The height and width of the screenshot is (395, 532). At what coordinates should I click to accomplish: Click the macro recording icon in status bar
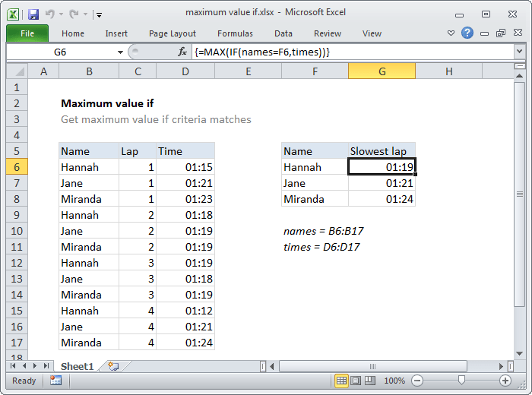pyautogui.click(x=55, y=381)
